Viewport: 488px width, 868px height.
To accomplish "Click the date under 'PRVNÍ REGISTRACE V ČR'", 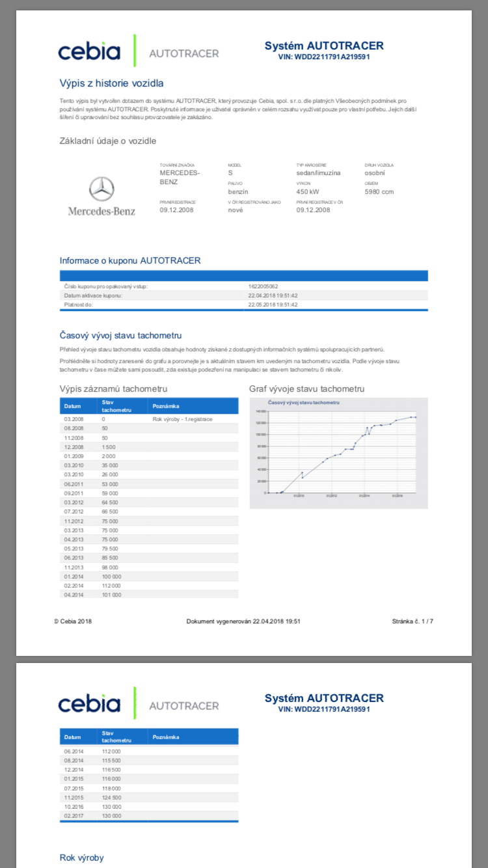I will click(x=314, y=210).
